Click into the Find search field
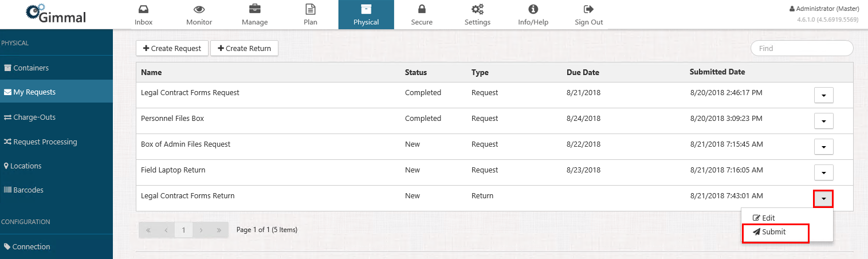 (802, 49)
